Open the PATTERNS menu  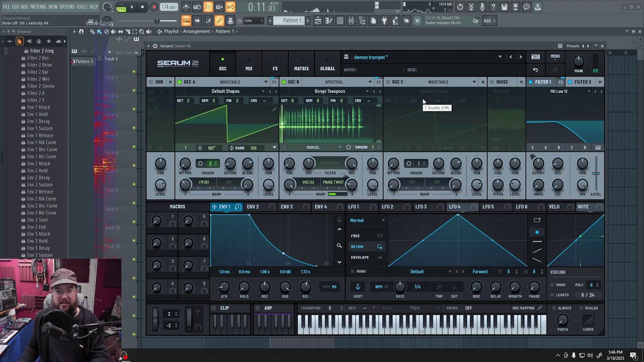pos(38,7)
